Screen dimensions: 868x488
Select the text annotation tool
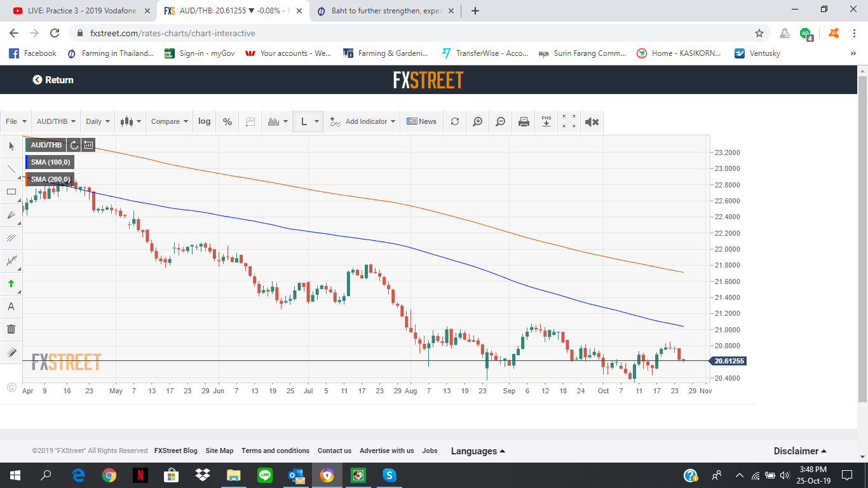[11, 306]
